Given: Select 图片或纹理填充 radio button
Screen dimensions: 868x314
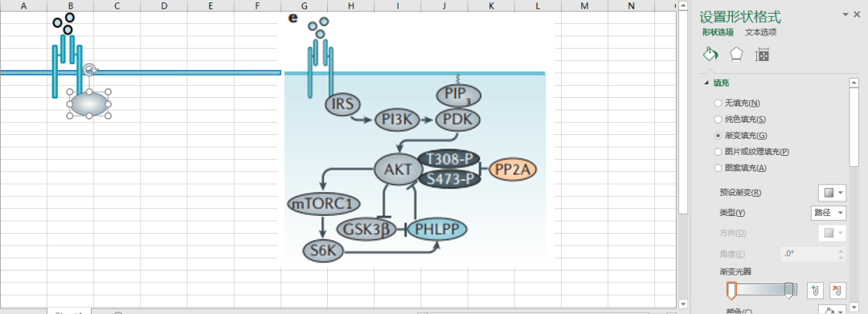Looking at the screenshot, I should coord(718,152).
